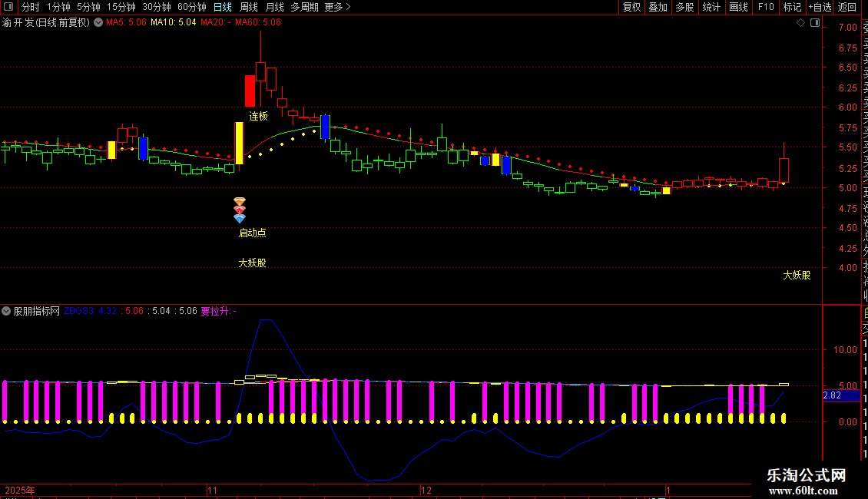Open the 多周期 multi-period view
The image size is (868, 499).
304,7
